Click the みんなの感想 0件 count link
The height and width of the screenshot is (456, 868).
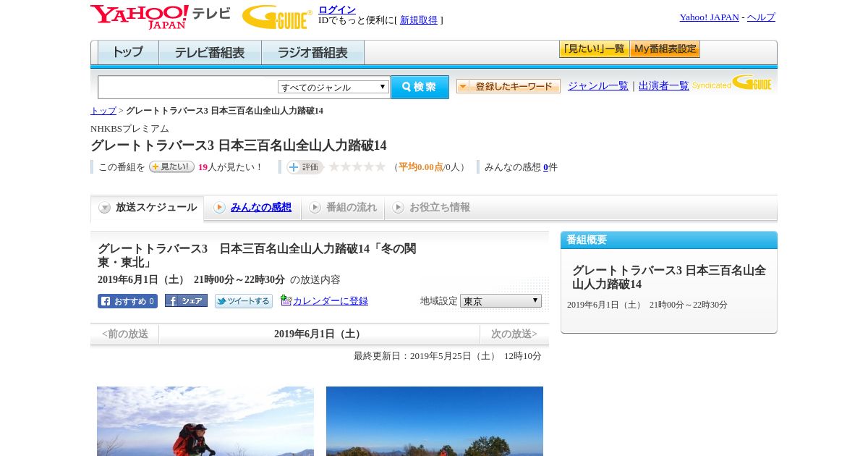click(x=546, y=167)
